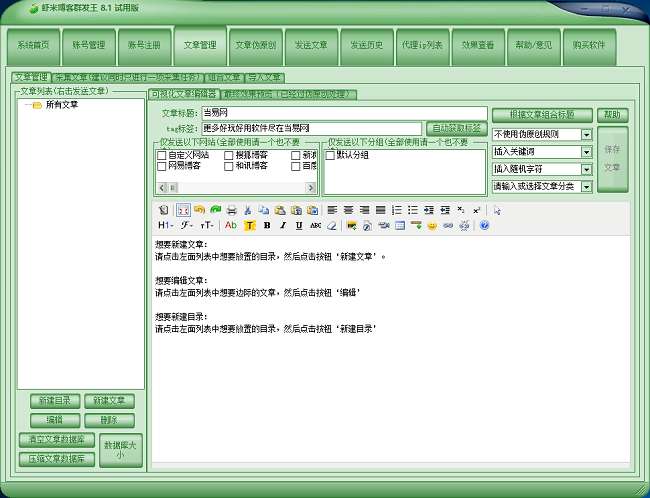Click the blue help question-mark icon
Screen dimensions: 650x498
(x=484, y=226)
